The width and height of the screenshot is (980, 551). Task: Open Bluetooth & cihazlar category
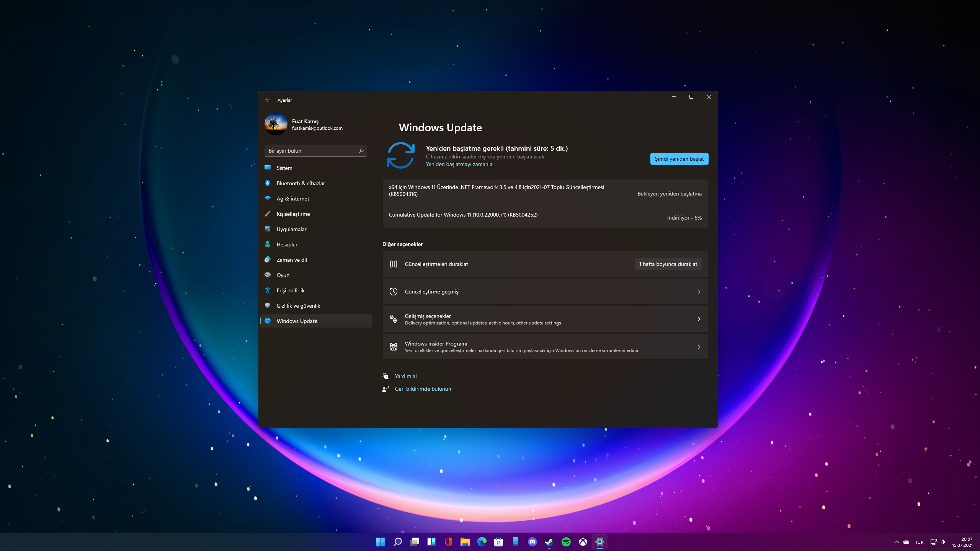click(x=315, y=183)
